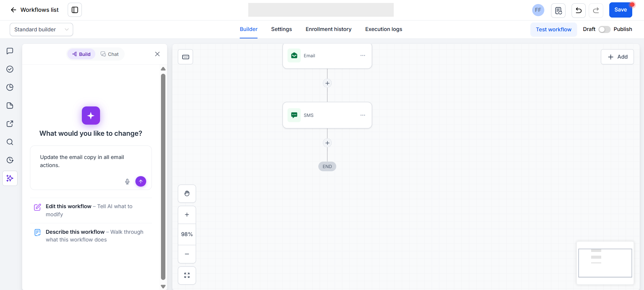This screenshot has width=644, height=290.
Task: Go back to Workflows list
Action: 35,10
